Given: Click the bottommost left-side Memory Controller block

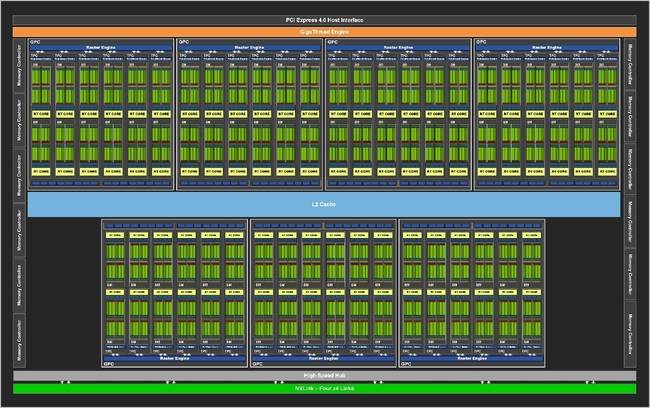Looking at the screenshot, I should pyautogui.click(x=19, y=340).
